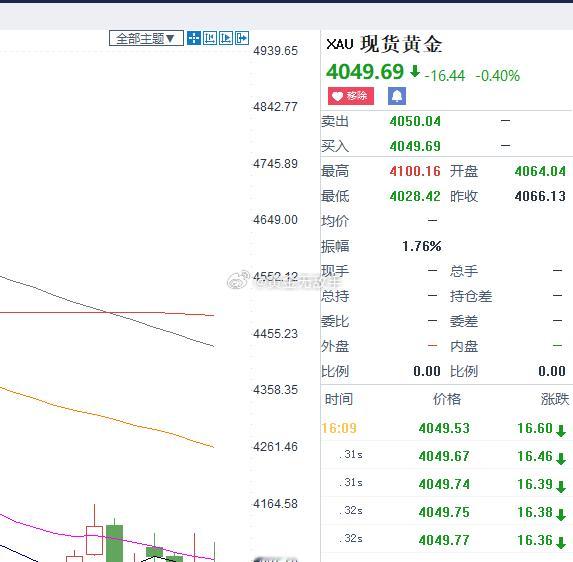Viewport: 573px width, 562px height.
Task: Click the 持仓差 label
Action: (471, 296)
